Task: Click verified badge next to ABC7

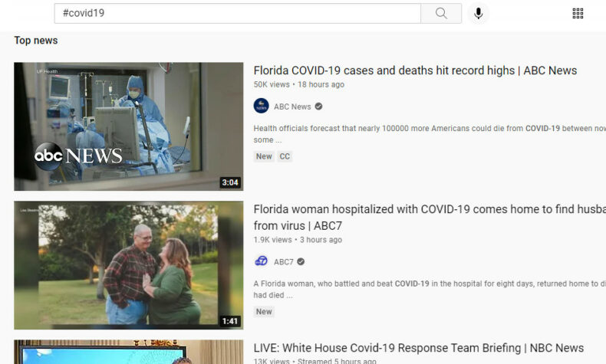Action: (301, 262)
